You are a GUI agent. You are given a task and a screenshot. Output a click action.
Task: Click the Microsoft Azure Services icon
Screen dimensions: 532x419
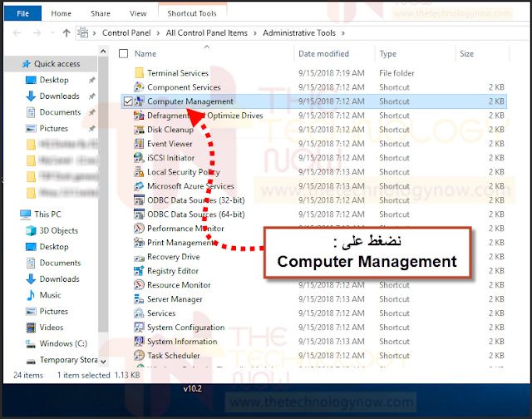[x=139, y=186]
